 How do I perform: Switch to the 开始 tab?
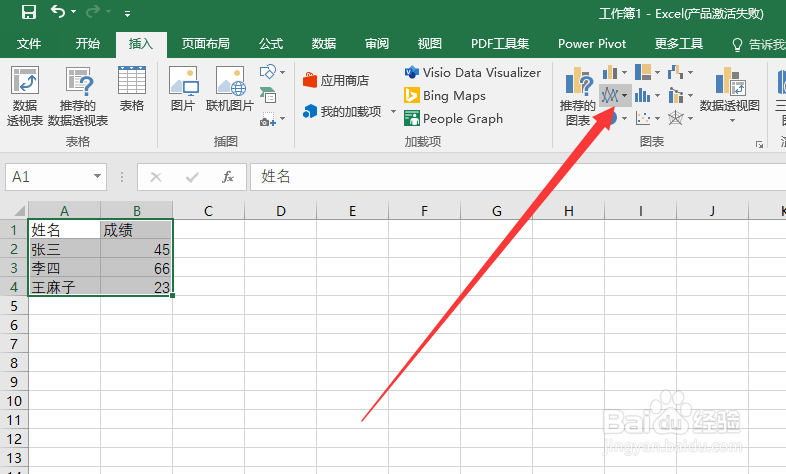(87, 44)
